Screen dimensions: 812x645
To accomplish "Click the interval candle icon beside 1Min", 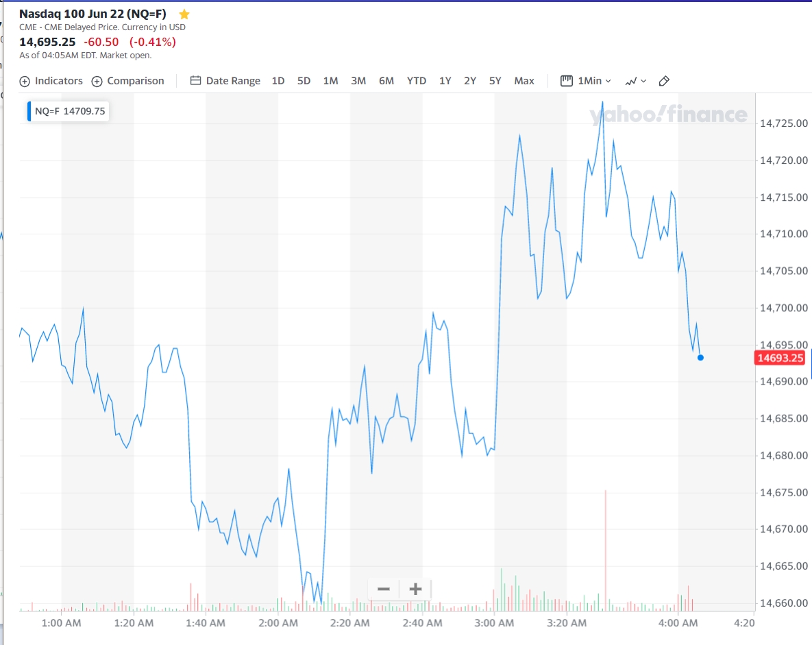I will 567,81.
